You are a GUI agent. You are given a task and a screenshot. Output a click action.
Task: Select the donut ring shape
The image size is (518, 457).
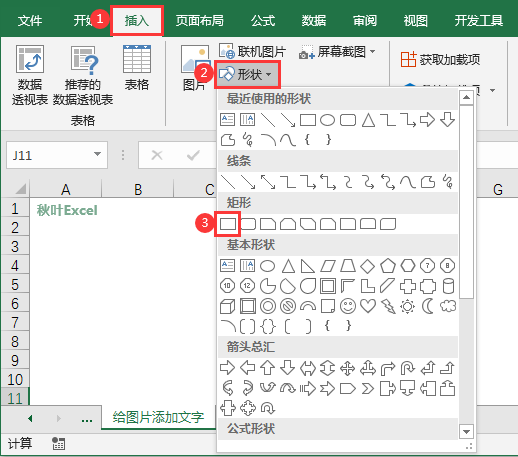[x=268, y=306]
